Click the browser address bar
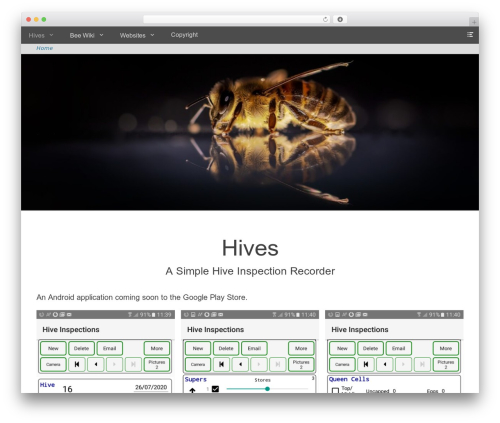 click(x=237, y=19)
